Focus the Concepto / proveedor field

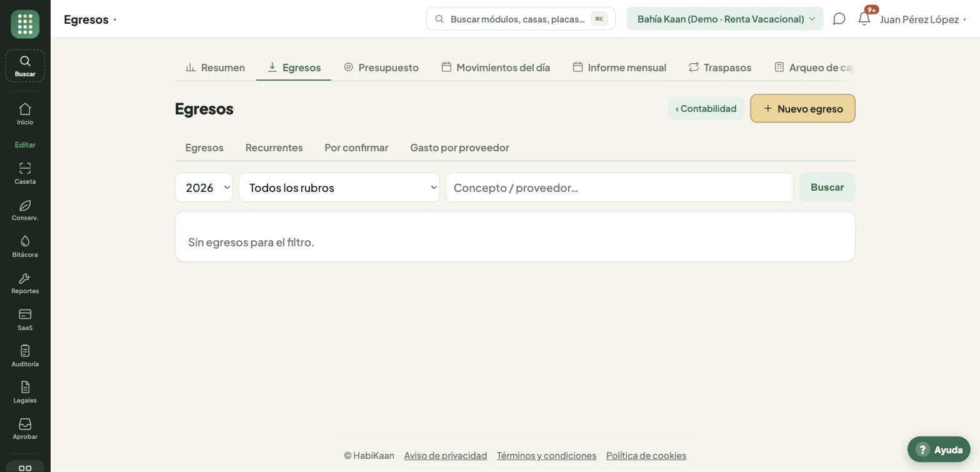click(x=619, y=188)
